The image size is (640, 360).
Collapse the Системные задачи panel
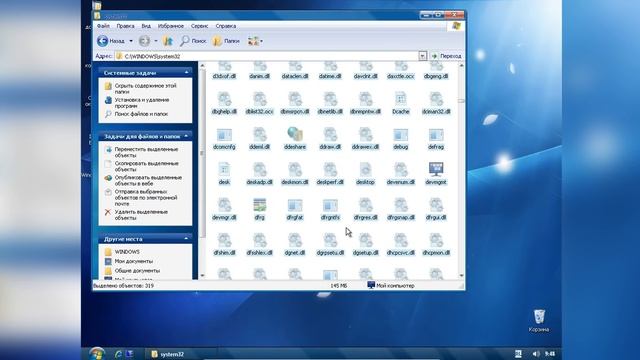187,73
